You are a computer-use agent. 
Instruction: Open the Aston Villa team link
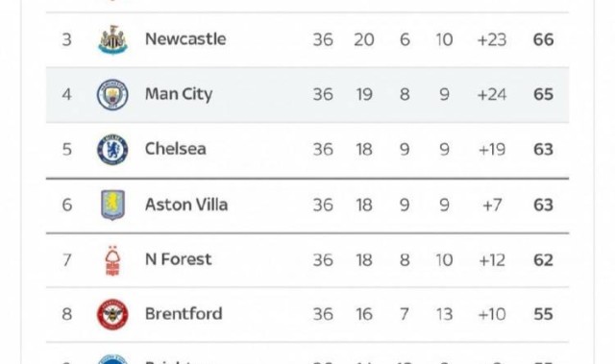[x=186, y=205]
